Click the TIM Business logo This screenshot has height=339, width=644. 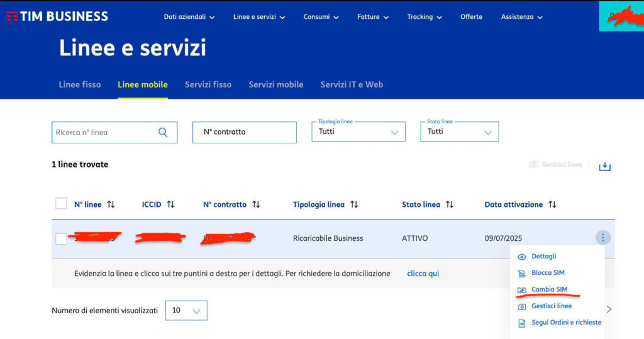pyautogui.click(x=57, y=16)
